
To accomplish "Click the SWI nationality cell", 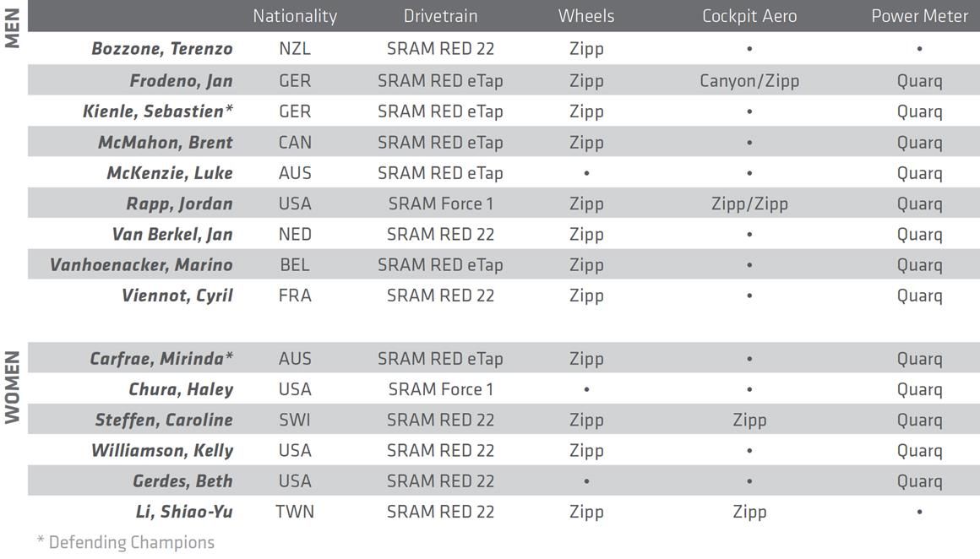I will point(295,420).
